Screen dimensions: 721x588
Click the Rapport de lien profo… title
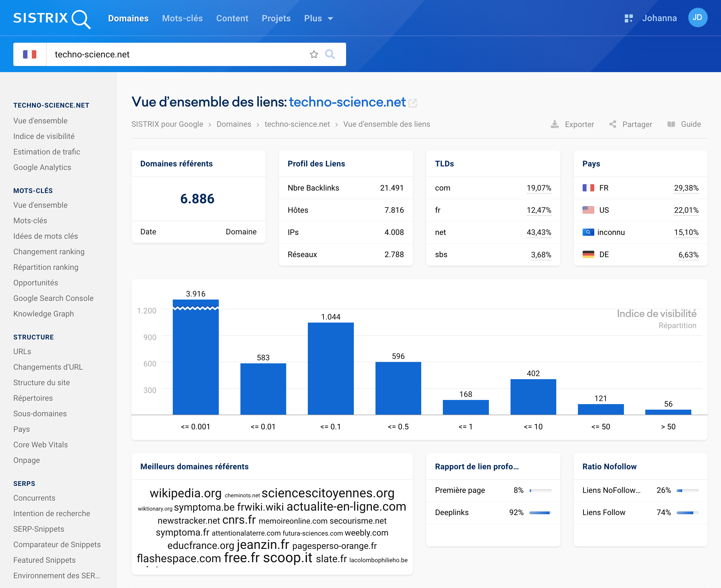(477, 467)
